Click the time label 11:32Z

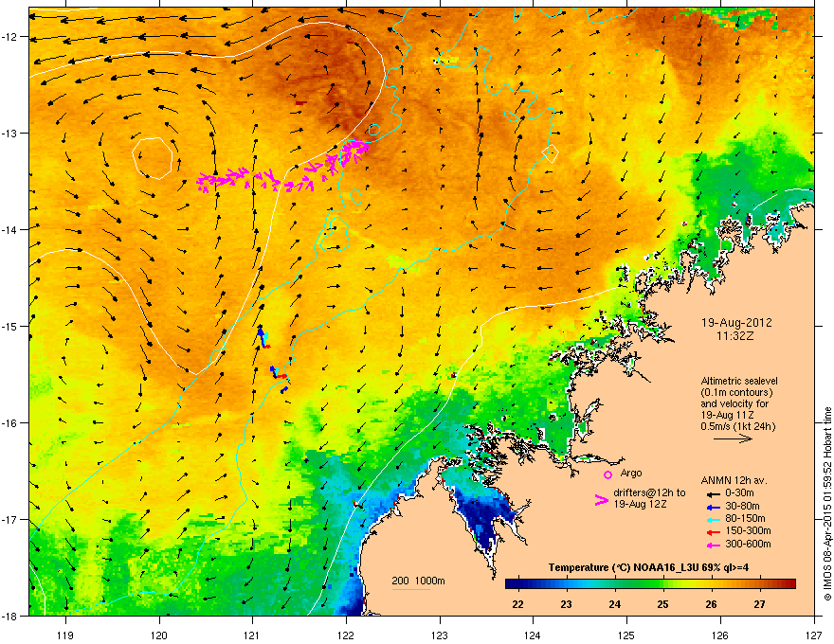(735, 336)
